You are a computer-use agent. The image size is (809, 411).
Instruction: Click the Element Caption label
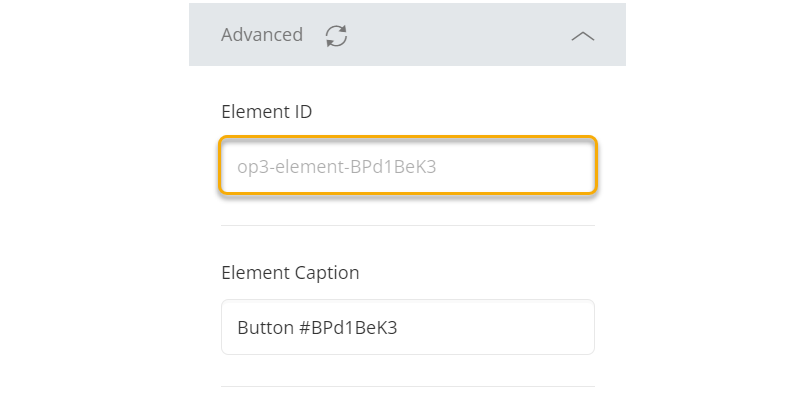pos(290,272)
